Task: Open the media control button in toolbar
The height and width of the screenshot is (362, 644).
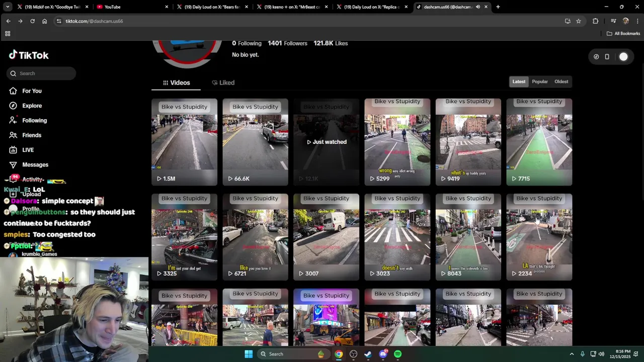Action: (613, 21)
